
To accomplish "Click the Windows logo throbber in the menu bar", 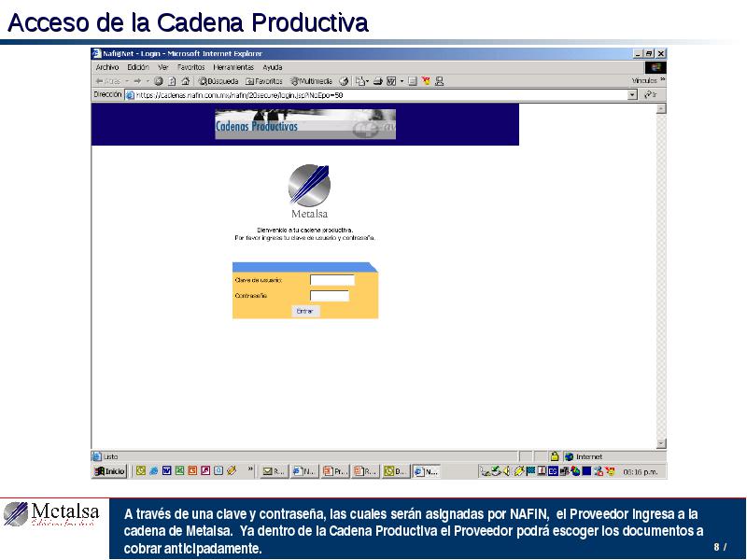I will point(655,67).
